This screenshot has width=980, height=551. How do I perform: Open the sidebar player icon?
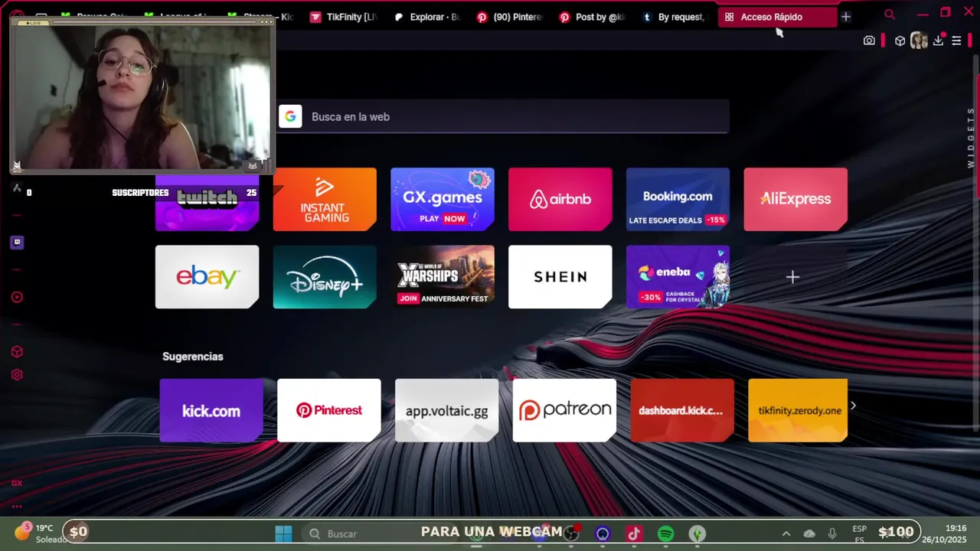coord(17,297)
